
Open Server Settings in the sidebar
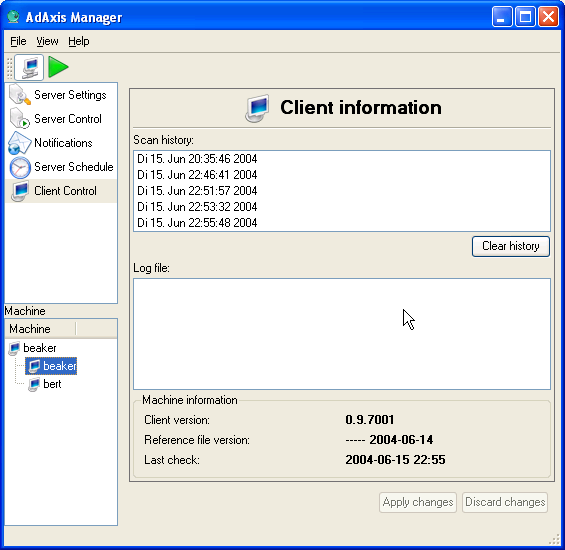[x=61, y=95]
